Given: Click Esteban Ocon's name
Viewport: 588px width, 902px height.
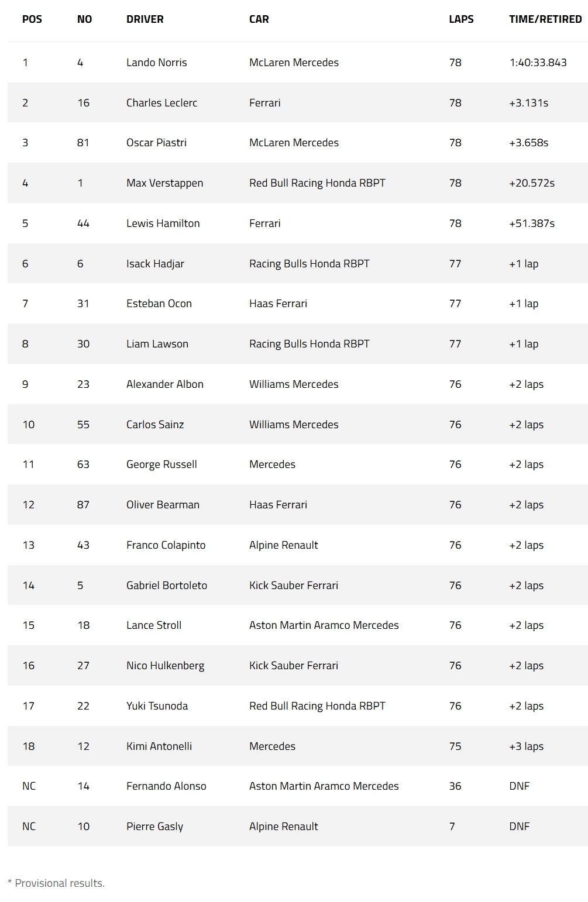Looking at the screenshot, I should tap(159, 304).
